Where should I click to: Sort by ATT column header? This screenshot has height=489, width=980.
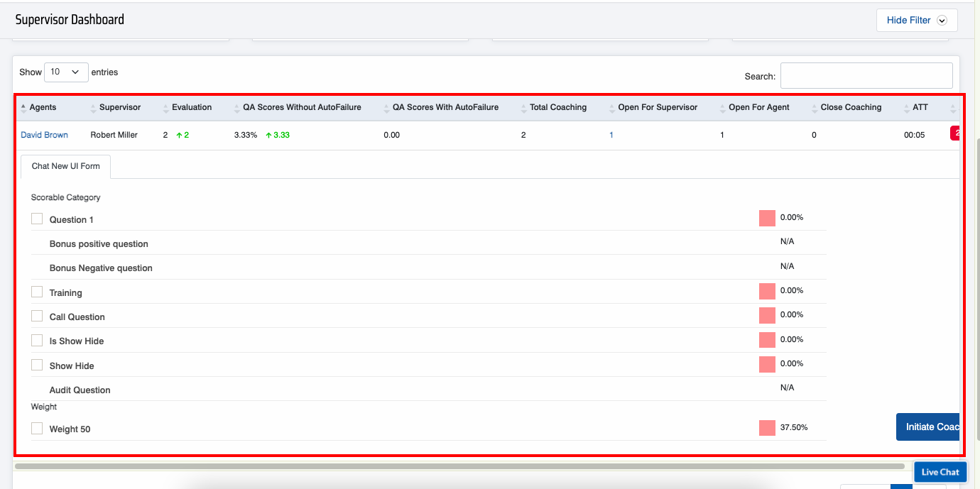pos(920,108)
